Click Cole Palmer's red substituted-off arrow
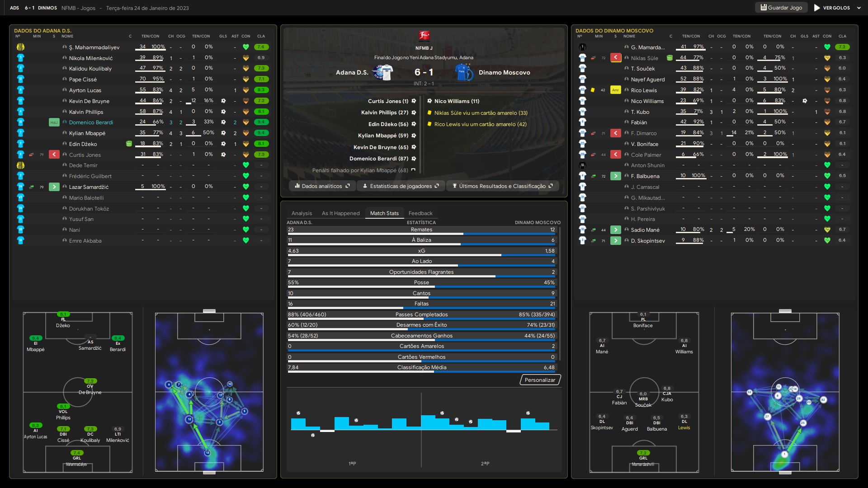This screenshot has height=488, width=868. coord(616,155)
